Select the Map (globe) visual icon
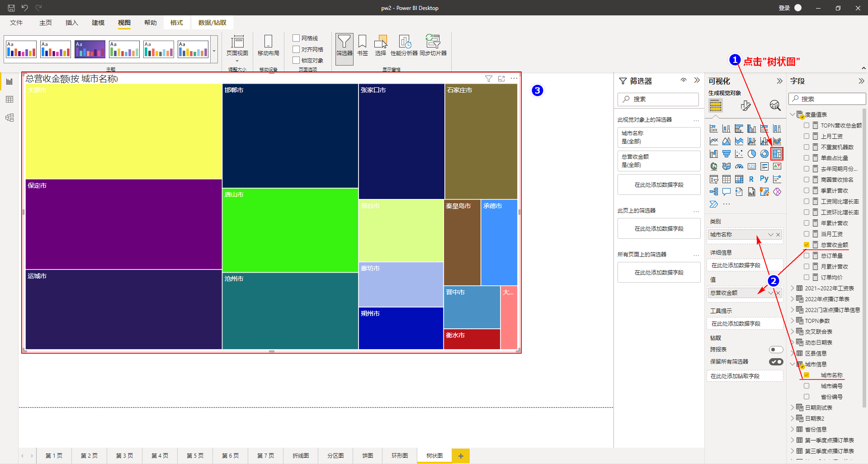This screenshot has height=464, width=868. tap(713, 166)
